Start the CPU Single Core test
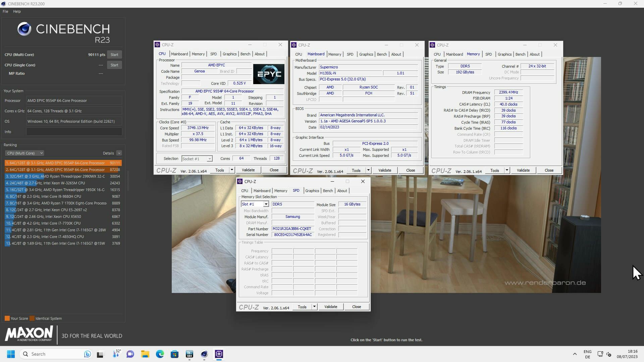 pyautogui.click(x=114, y=65)
